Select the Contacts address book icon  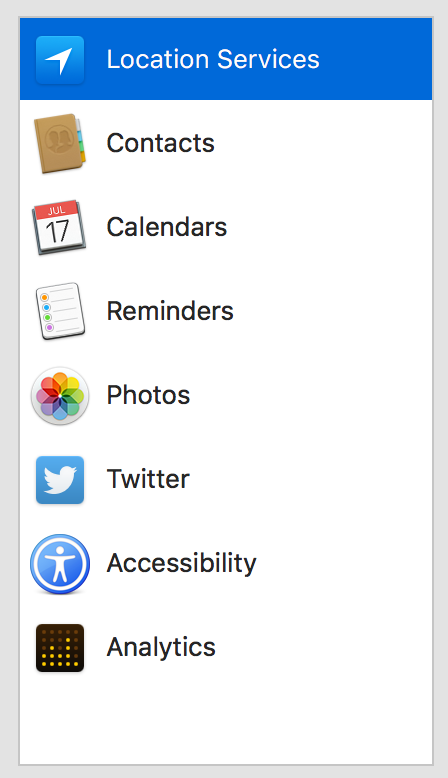(60, 143)
